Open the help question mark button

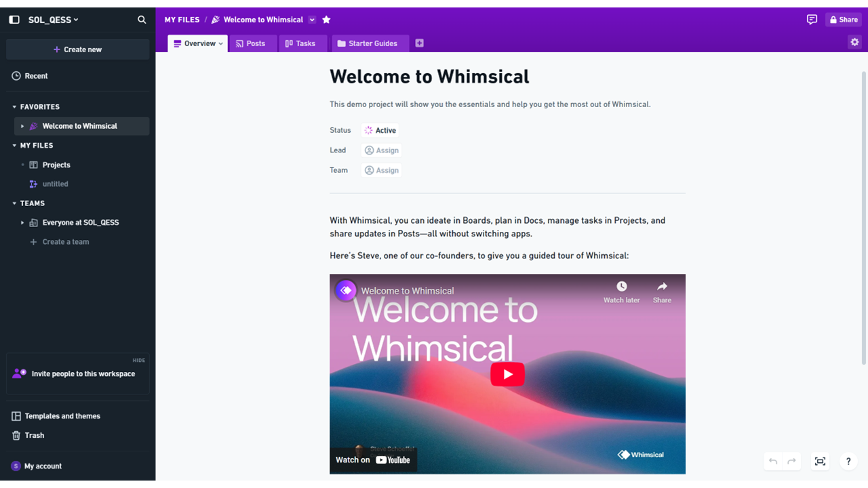pos(848,462)
